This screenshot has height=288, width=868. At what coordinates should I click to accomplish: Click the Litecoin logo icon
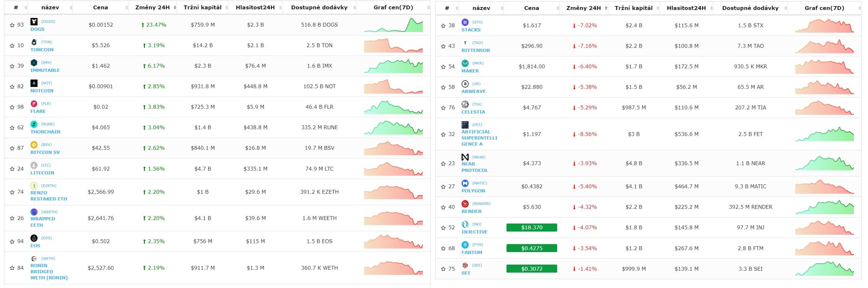tap(34, 165)
